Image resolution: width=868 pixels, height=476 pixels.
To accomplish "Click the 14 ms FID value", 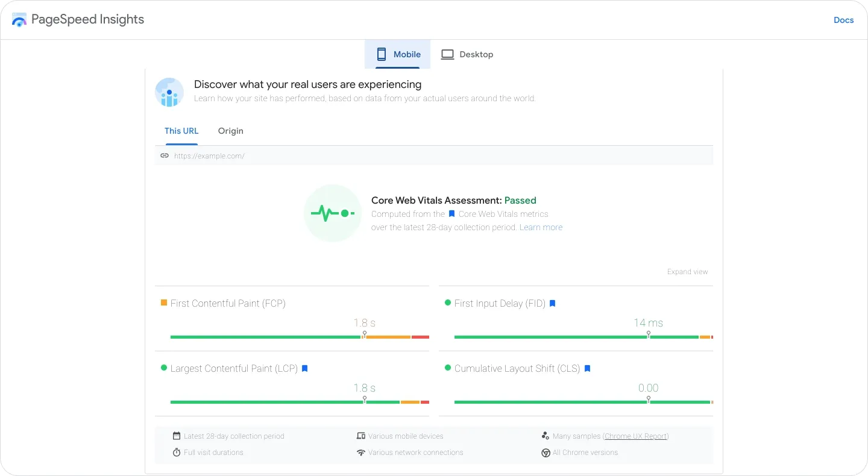I will click(648, 323).
